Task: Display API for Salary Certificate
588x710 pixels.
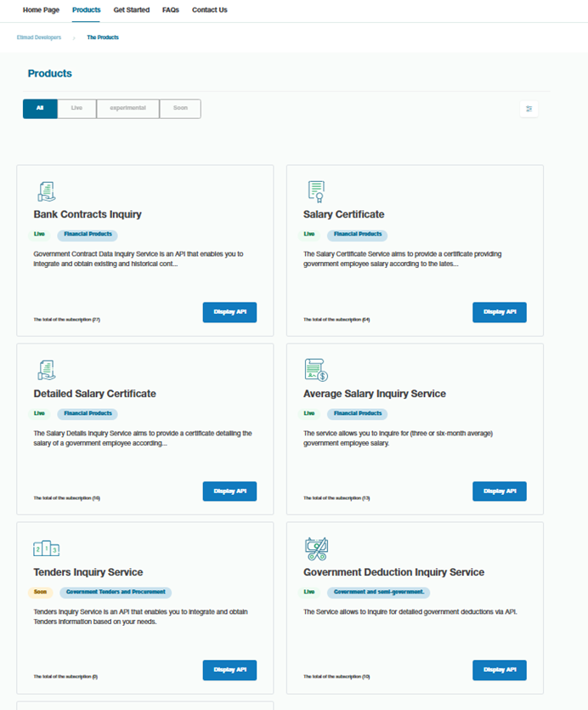Action: point(499,312)
